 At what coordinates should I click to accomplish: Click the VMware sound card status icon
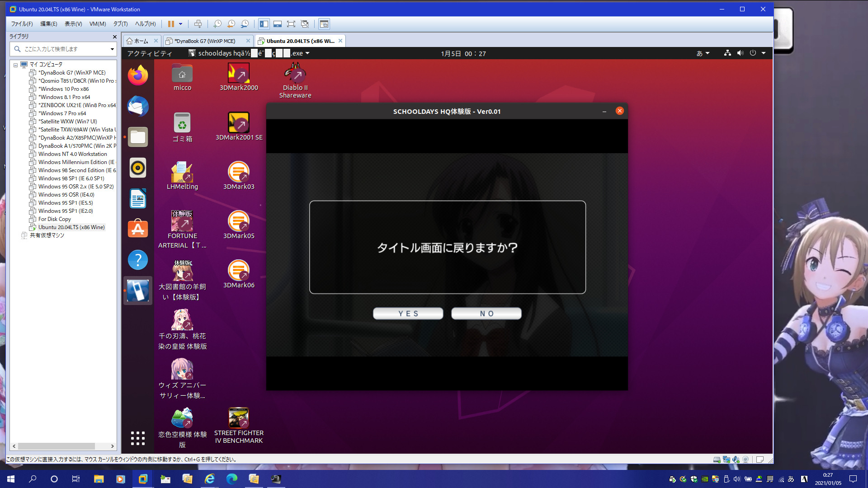pos(736,460)
